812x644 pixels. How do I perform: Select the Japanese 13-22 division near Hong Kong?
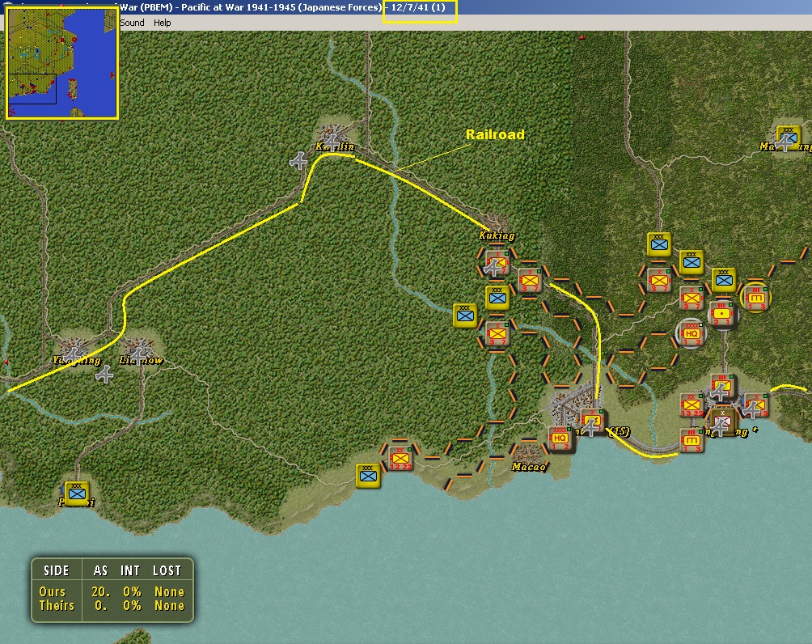[x=691, y=405]
